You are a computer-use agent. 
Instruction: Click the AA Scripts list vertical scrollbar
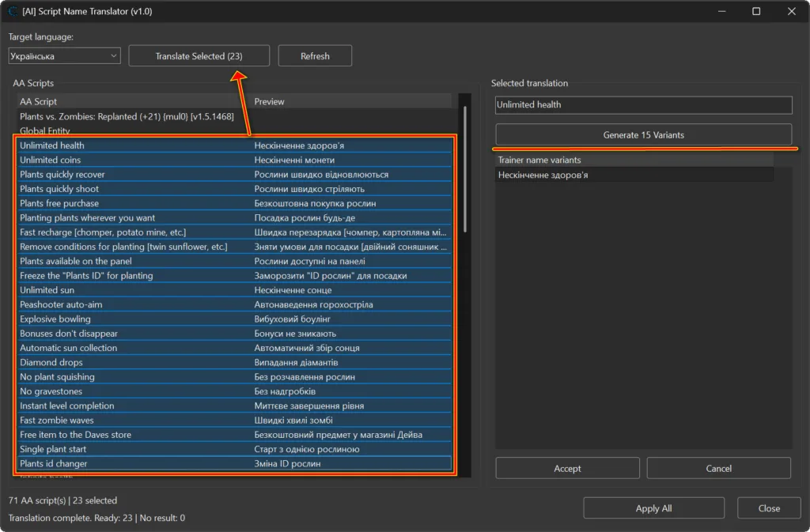(x=465, y=168)
